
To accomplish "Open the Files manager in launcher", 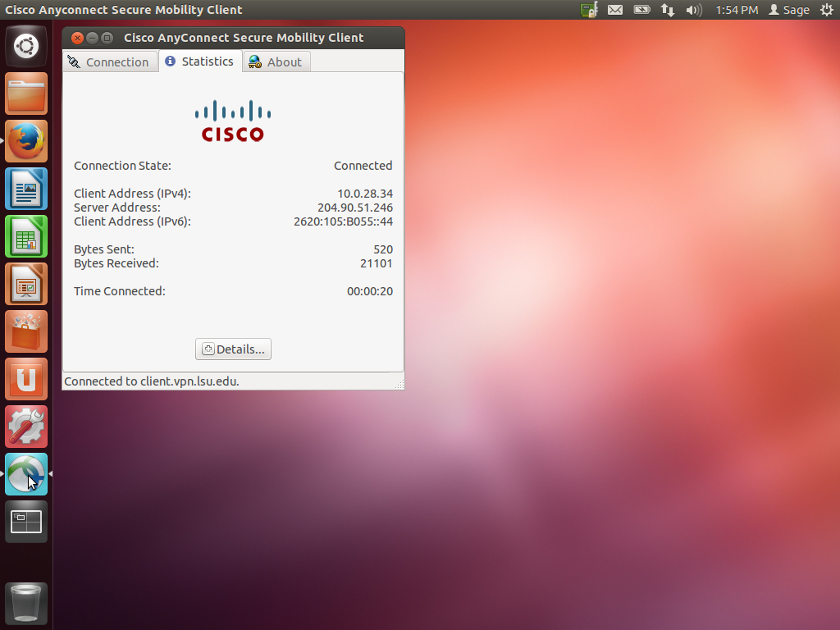I will (x=26, y=94).
